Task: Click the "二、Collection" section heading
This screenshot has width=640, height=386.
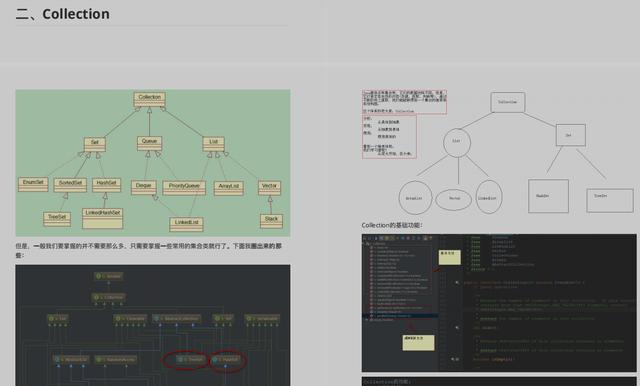Action: (x=63, y=14)
